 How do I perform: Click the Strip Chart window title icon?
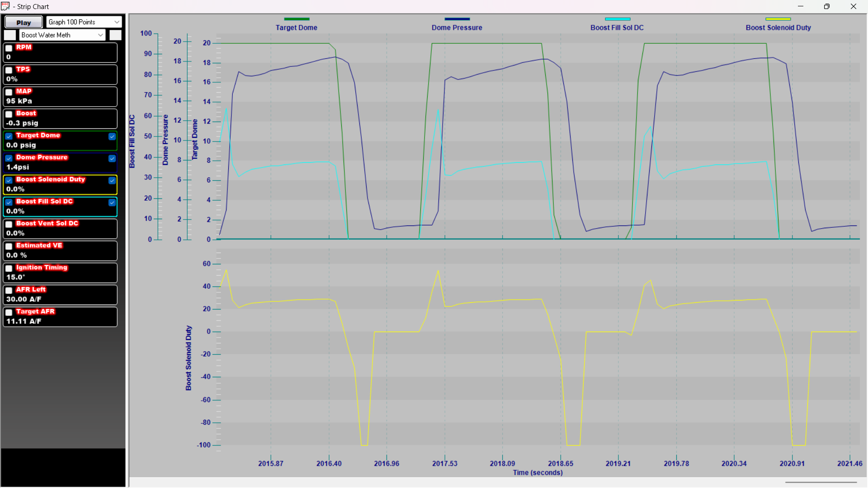tap(5, 6)
